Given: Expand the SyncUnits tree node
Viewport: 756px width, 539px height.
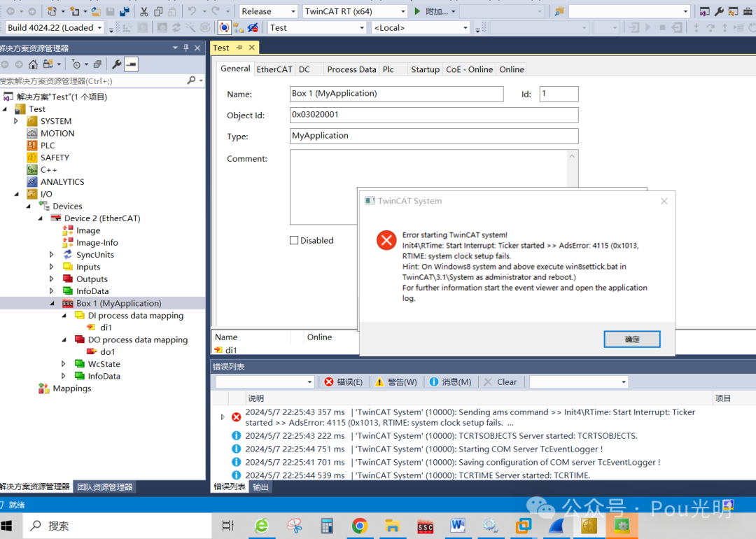Looking at the screenshot, I should click(52, 255).
